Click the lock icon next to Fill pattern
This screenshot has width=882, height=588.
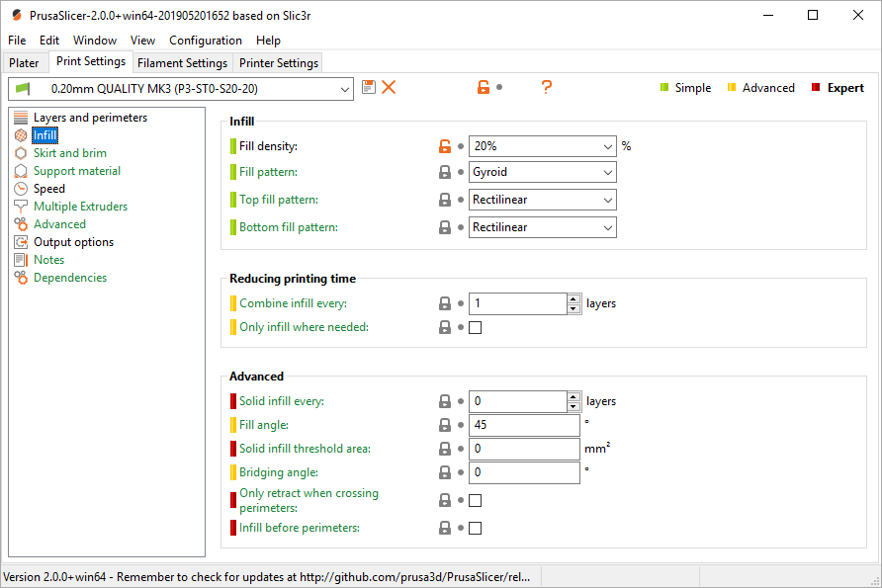click(x=444, y=172)
